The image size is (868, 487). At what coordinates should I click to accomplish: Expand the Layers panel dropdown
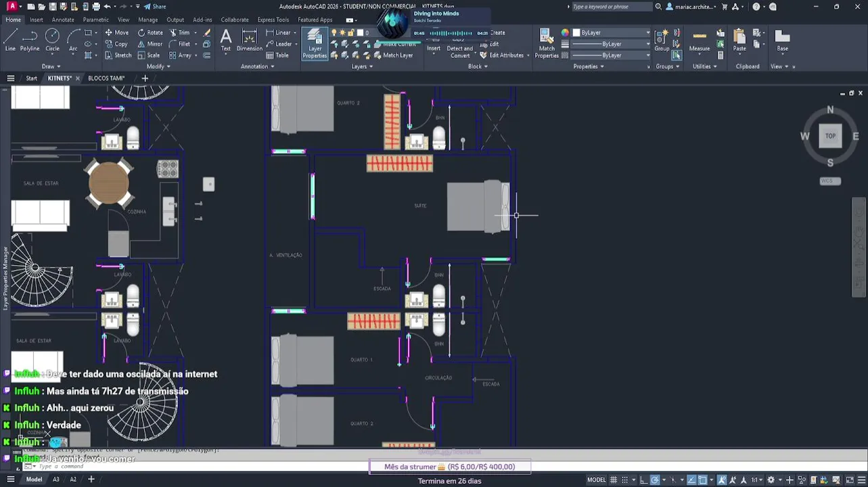point(361,66)
